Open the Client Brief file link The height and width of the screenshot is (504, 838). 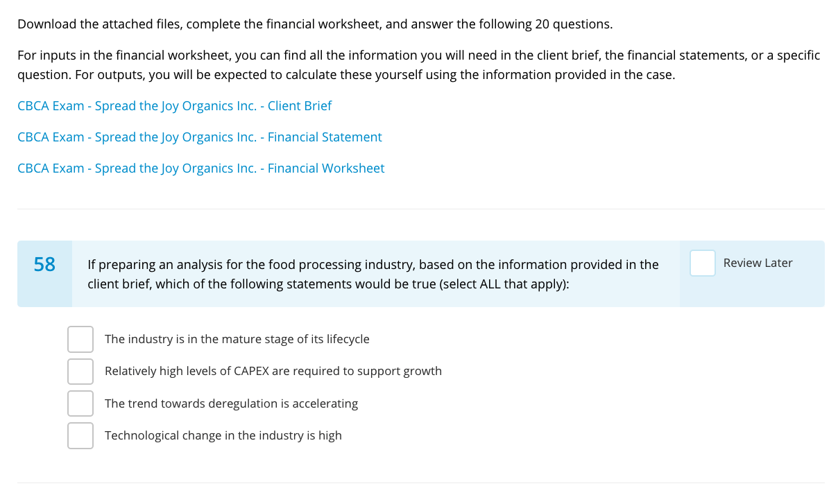[174, 106]
